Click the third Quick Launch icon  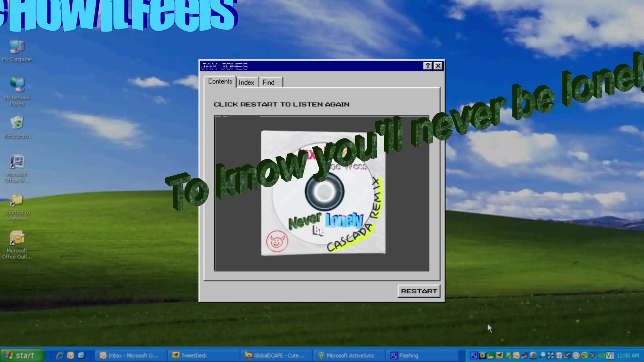pos(81,355)
